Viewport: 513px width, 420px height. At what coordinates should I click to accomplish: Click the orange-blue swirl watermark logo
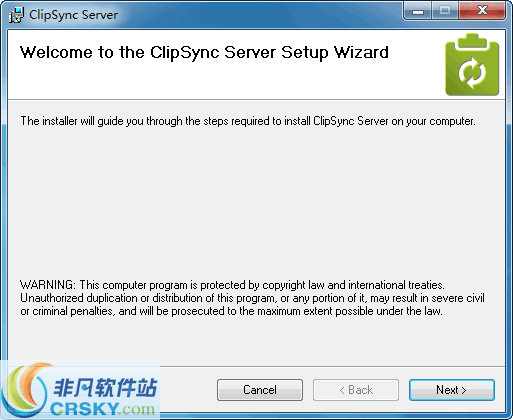[25, 390]
